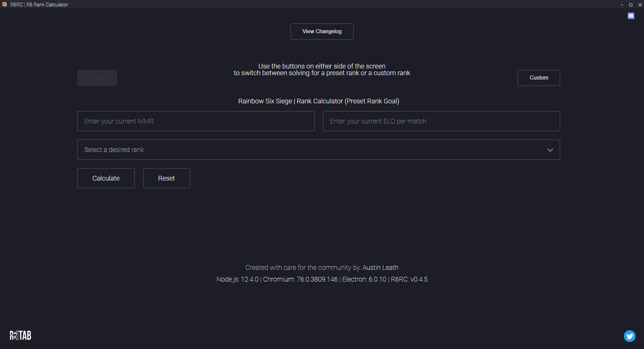Screen dimensions: 644x349
Task: Close the R6RC window
Action: (x=640, y=5)
